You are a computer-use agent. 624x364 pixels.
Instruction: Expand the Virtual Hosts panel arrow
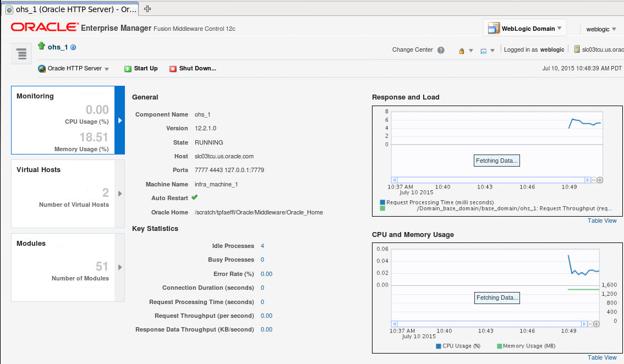click(120, 194)
